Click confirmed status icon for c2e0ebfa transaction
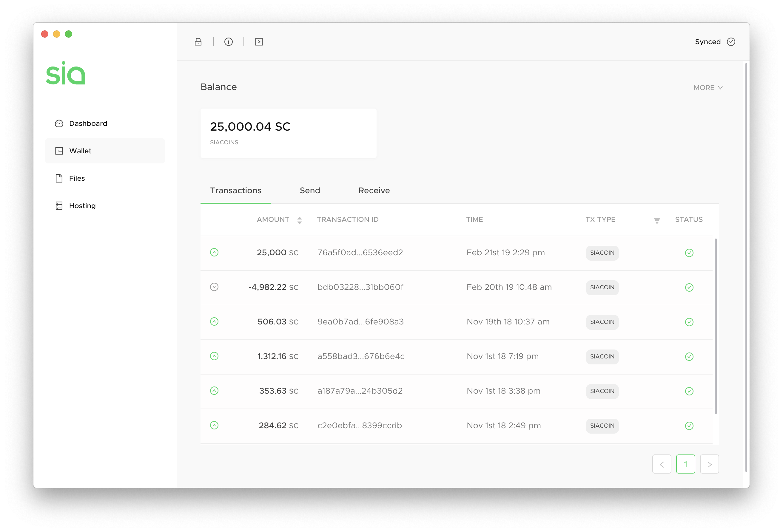 pos(689,426)
